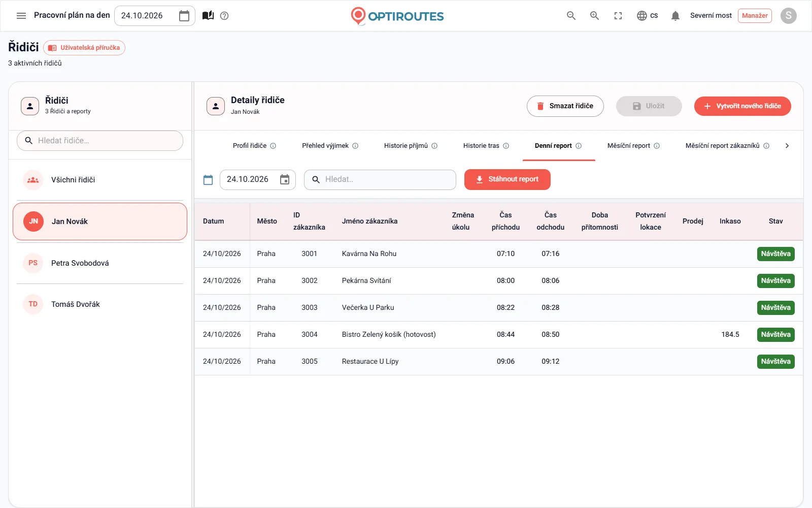Image resolution: width=812 pixels, height=508 pixels.
Task: Click Inkaso value 184.5
Action: tap(730, 335)
